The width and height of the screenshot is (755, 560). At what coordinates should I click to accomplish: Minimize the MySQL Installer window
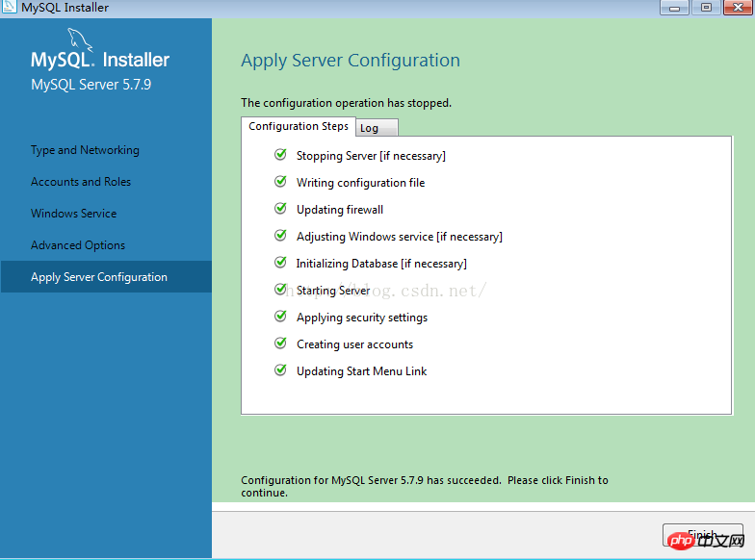click(674, 8)
